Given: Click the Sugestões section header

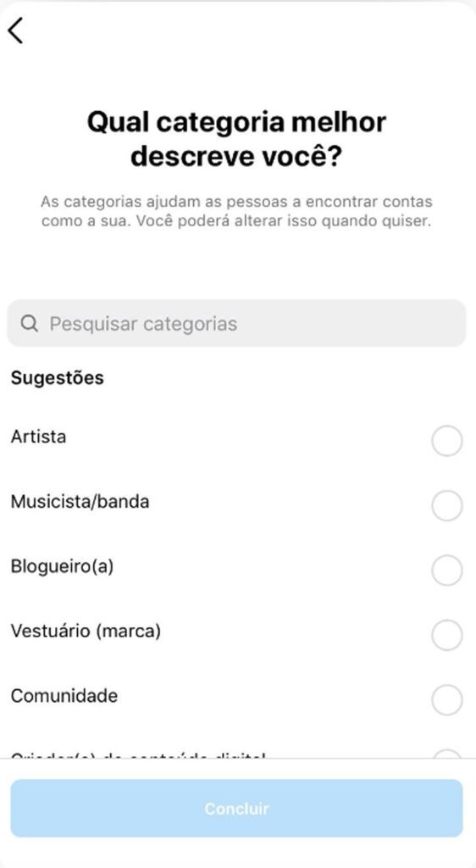Looking at the screenshot, I should pyautogui.click(x=58, y=379).
